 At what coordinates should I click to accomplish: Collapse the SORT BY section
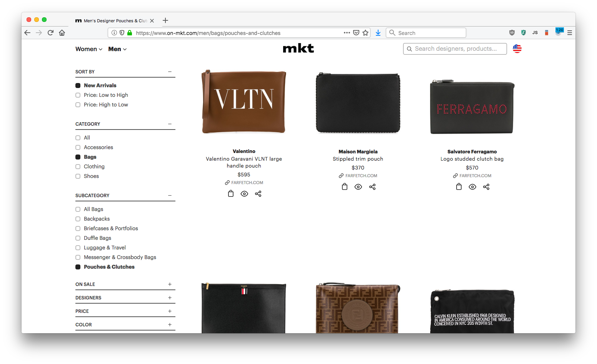[x=170, y=72]
